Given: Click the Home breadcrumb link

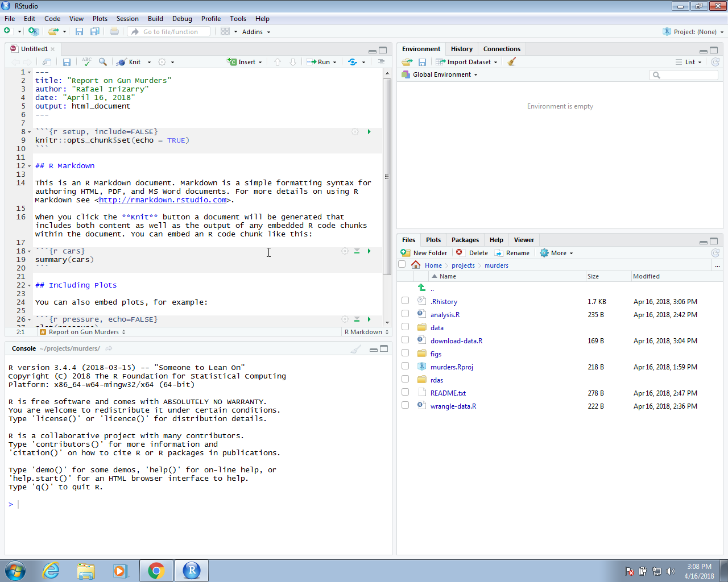Looking at the screenshot, I should pyautogui.click(x=433, y=265).
